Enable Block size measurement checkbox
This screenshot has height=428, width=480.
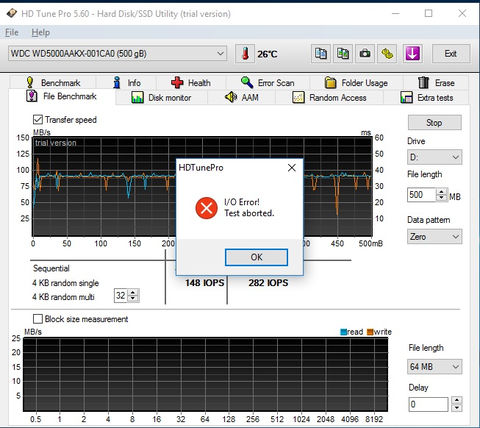click(x=38, y=319)
